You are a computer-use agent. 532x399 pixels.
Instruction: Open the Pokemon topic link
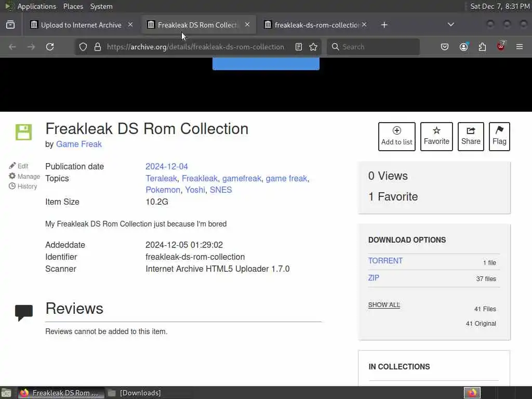point(163,190)
